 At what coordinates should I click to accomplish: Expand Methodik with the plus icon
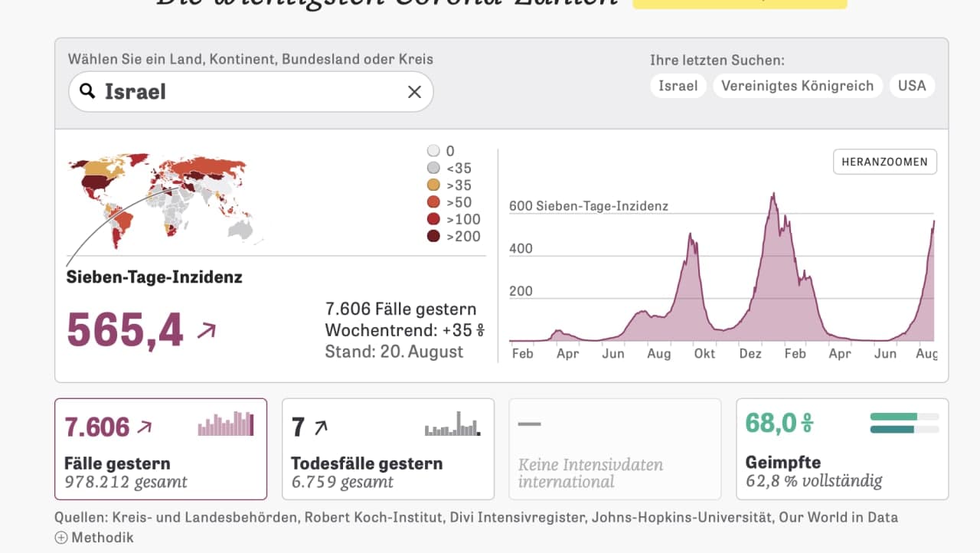tap(61, 538)
